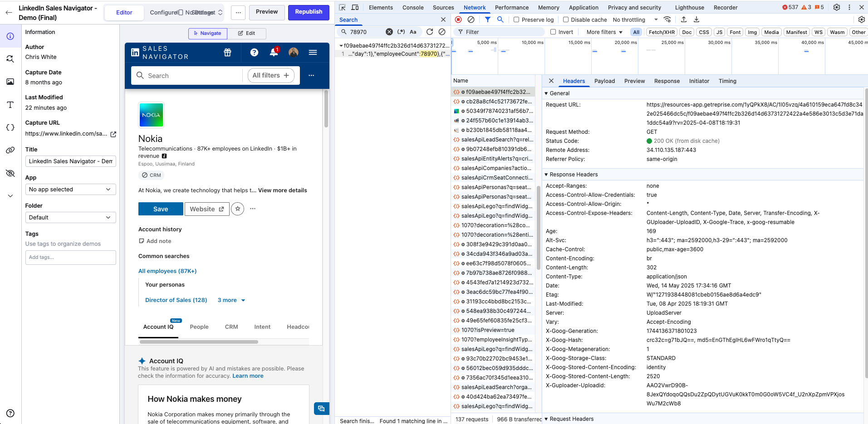
Task: Expand the 3 more personas dropdown
Action: 231,300
